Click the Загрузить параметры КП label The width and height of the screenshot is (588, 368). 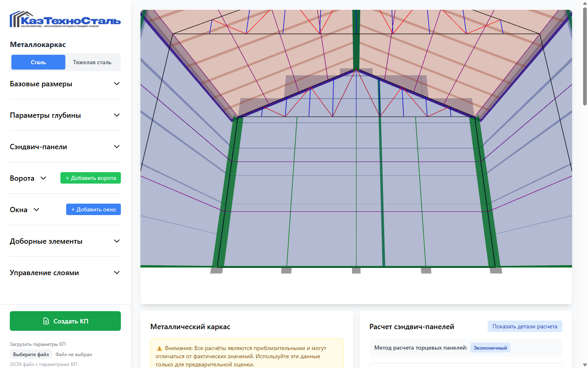(38, 344)
